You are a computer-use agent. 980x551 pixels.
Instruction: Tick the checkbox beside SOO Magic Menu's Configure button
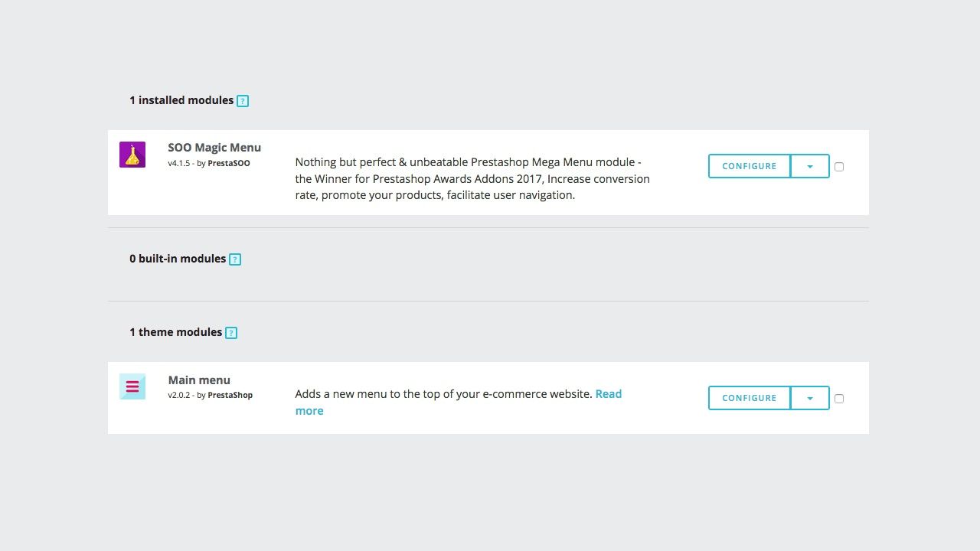pos(839,166)
